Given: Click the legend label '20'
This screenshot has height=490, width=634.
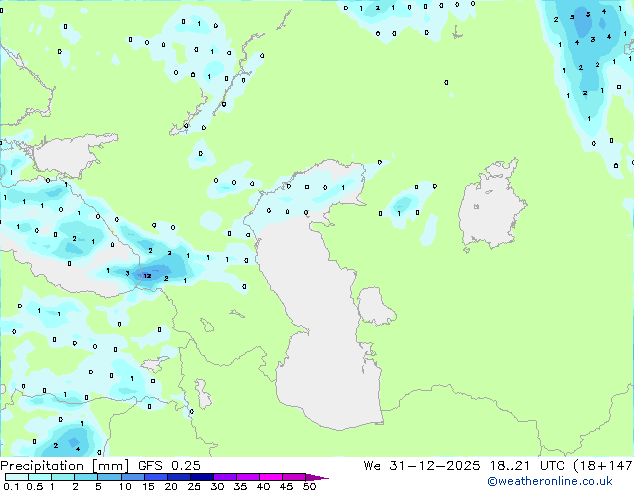Looking at the screenshot, I should click(x=171, y=486).
